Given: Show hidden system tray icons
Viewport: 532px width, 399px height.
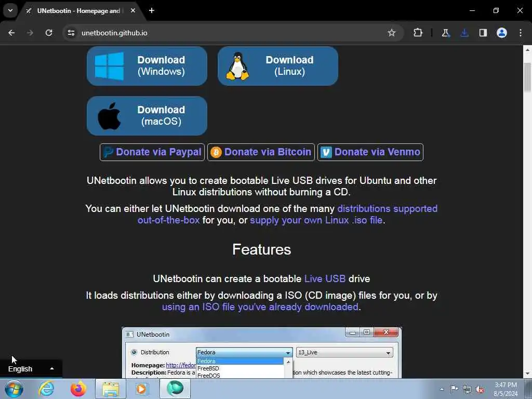Looking at the screenshot, I should pyautogui.click(x=442, y=389).
